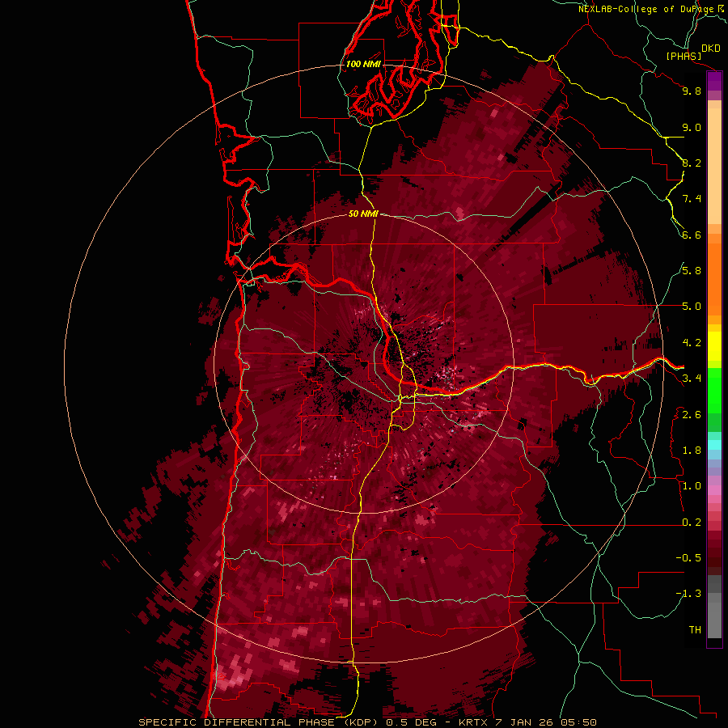The height and width of the screenshot is (728, 728).
Task: Click the 7 JAN 26 05:50 timestamp
Action: click(544, 722)
